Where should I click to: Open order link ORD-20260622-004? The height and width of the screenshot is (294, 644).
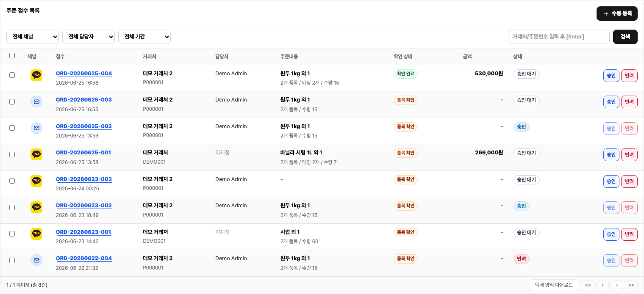coord(84,258)
